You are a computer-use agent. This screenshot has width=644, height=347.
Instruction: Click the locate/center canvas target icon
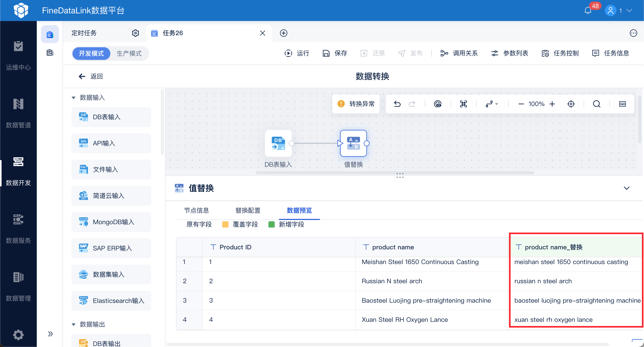click(x=571, y=104)
